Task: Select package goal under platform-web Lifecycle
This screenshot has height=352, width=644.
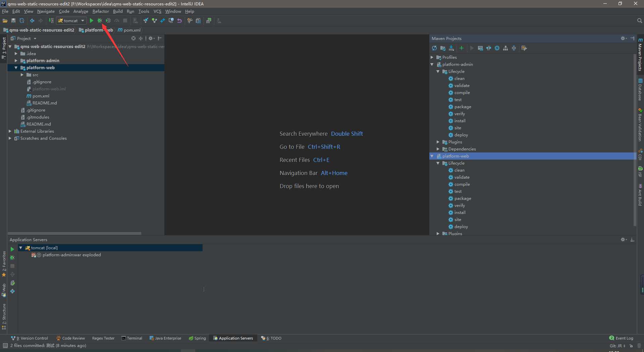Action: (460, 198)
